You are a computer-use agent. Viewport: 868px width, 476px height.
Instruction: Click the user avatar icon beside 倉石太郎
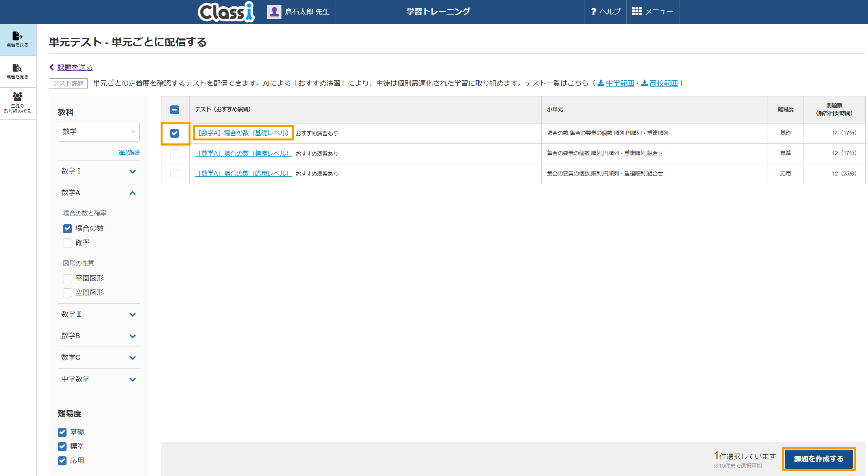(x=274, y=12)
